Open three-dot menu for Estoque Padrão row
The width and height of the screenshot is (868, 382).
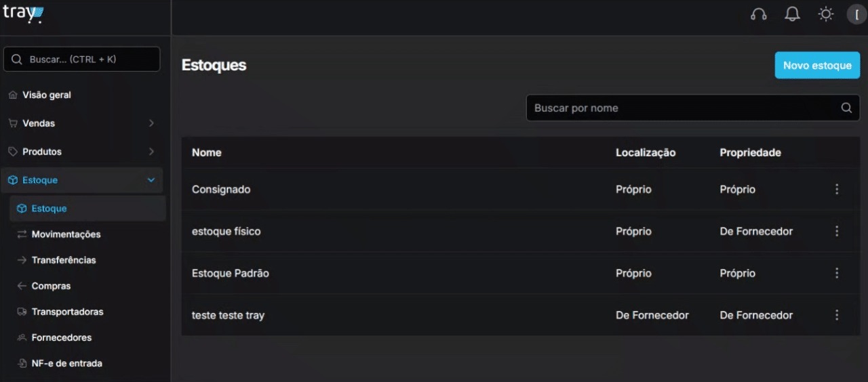[x=837, y=274]
